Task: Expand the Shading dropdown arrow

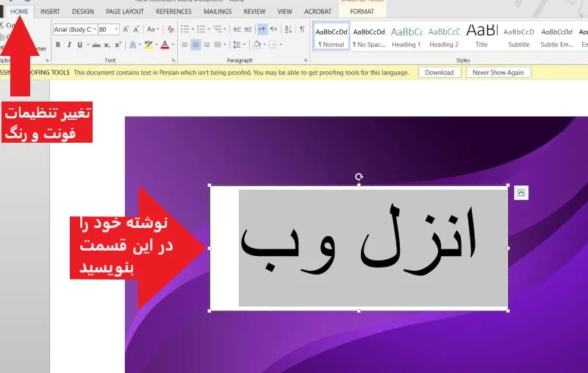Action: click(x=265, y=45)
